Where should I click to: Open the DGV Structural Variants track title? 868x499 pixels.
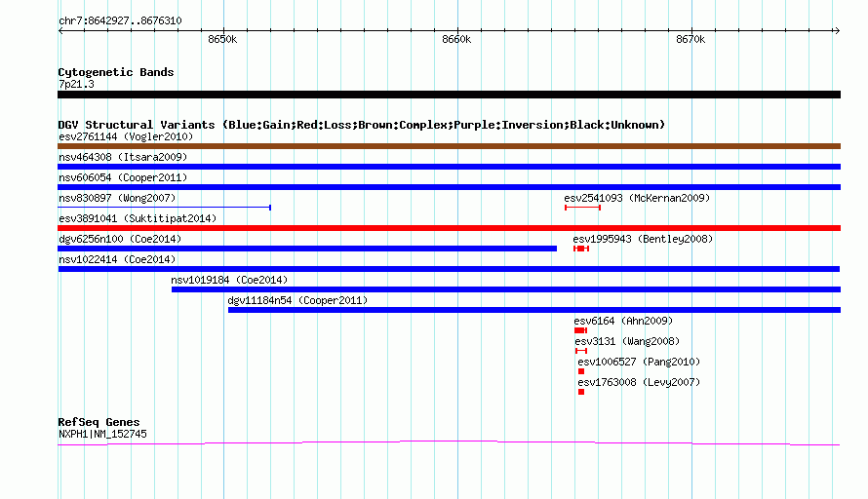(362, 125)
